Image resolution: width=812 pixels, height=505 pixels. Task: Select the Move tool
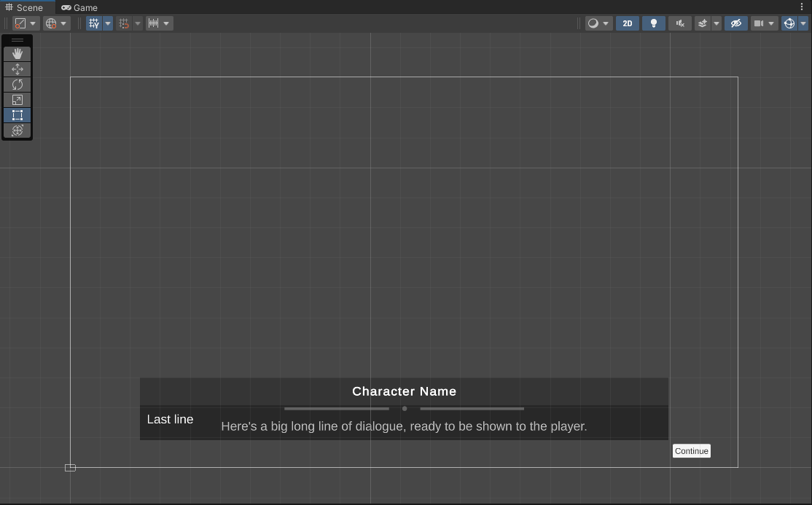point(17,69)
